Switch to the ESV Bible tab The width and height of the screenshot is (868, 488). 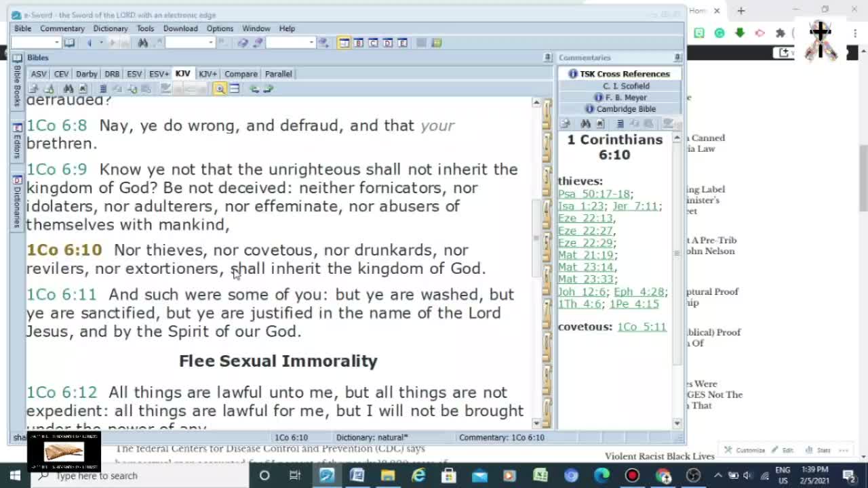click(134, 74)
